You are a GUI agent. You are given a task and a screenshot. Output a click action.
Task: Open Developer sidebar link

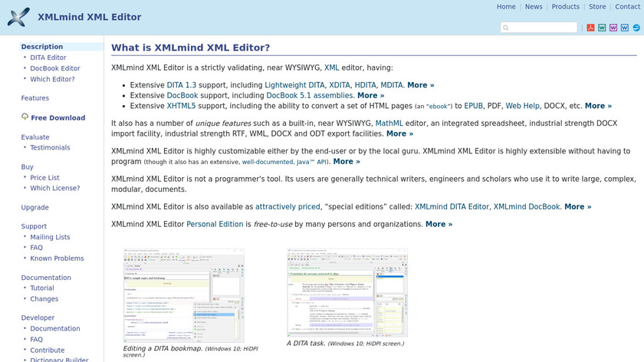coord(38,318)
